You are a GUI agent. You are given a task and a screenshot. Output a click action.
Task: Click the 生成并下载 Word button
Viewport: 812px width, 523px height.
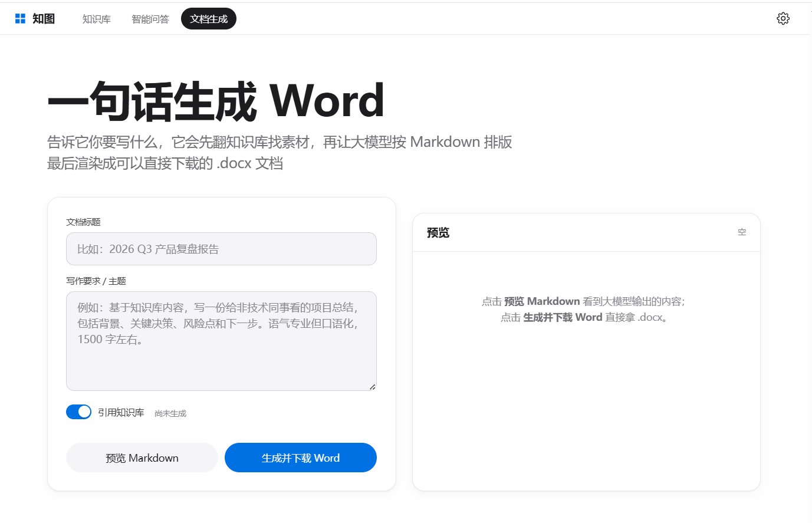[301, 458]
